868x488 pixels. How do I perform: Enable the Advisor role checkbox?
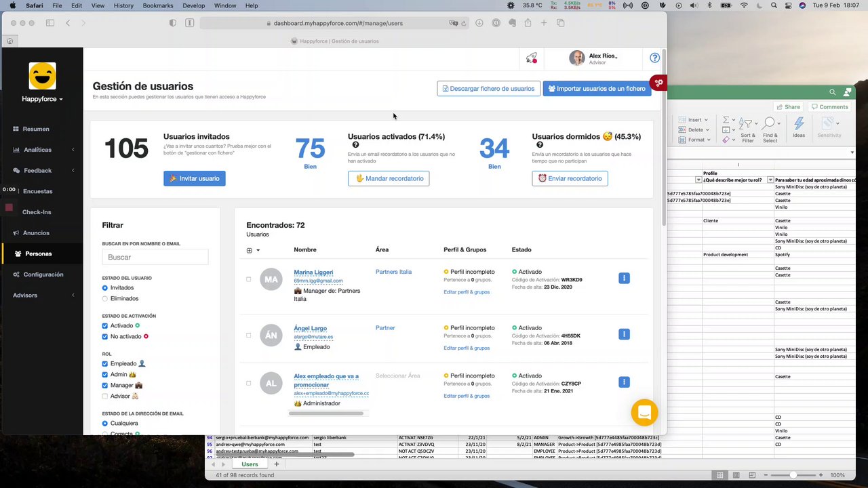105,396
